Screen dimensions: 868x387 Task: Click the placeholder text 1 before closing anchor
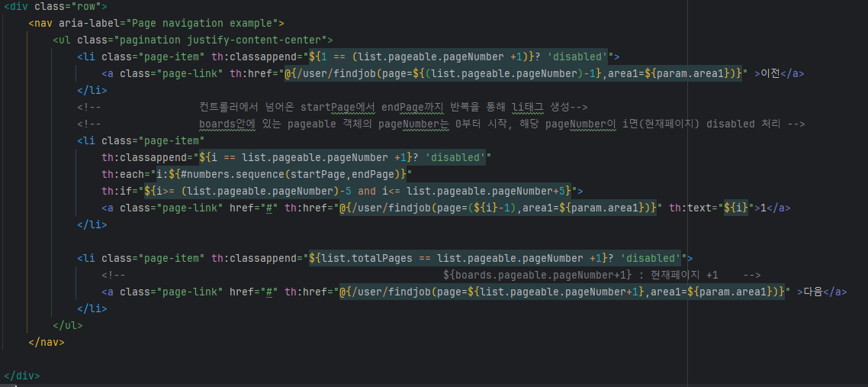[764, 208]
